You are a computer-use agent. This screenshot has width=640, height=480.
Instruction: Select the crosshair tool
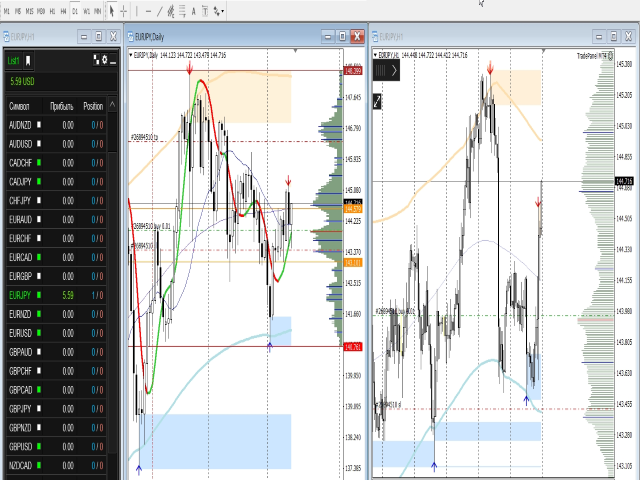coord(124,11)
